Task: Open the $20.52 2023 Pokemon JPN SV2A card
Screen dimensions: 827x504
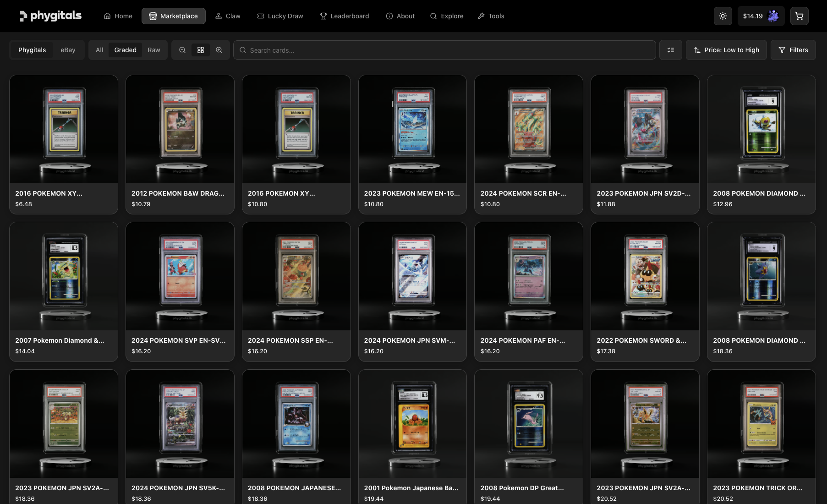Action: click(x=645, y=437)
